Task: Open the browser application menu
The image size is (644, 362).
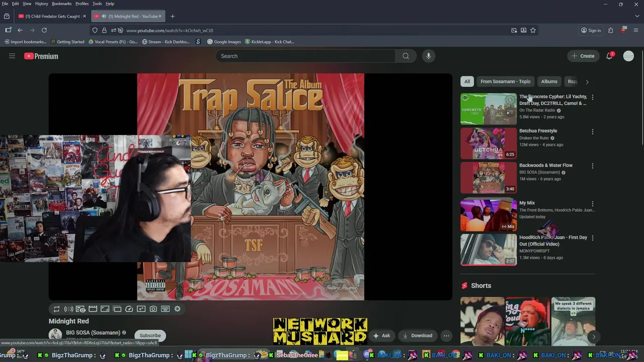Action: click(636, 30)
